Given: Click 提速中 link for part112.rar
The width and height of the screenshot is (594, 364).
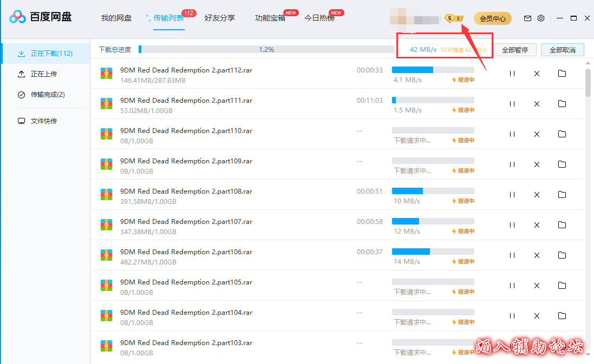Looking at the screenshot, I should 463,80.
